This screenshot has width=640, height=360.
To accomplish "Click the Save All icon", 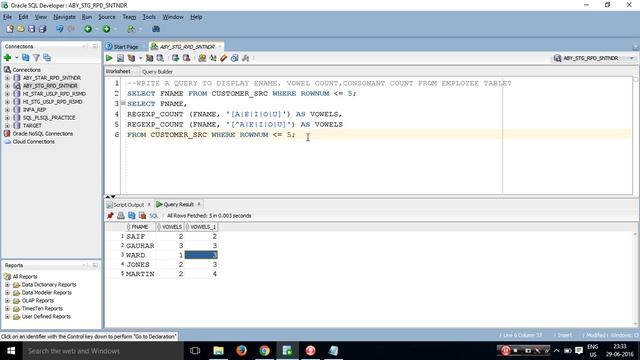I will [42, 29].
